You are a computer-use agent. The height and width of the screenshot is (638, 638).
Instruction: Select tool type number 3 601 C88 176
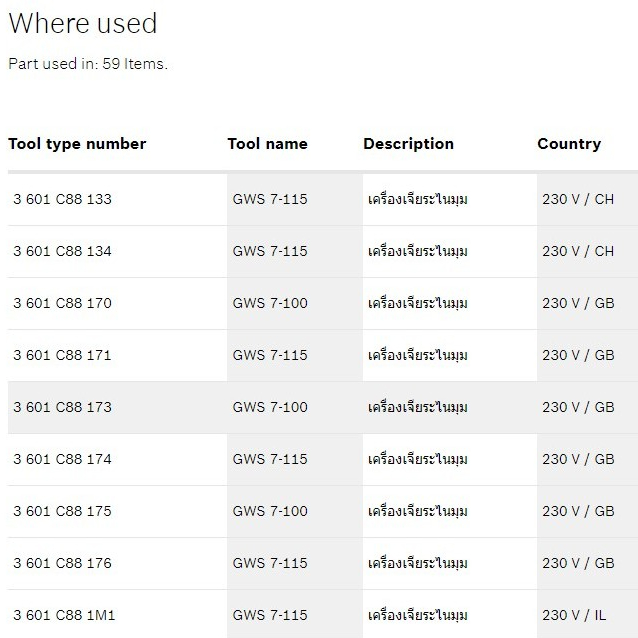62,563
